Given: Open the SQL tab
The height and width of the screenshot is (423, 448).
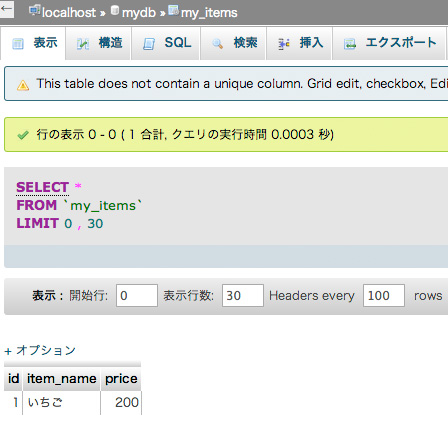Looking at the screenshot, I should point(166,43).
